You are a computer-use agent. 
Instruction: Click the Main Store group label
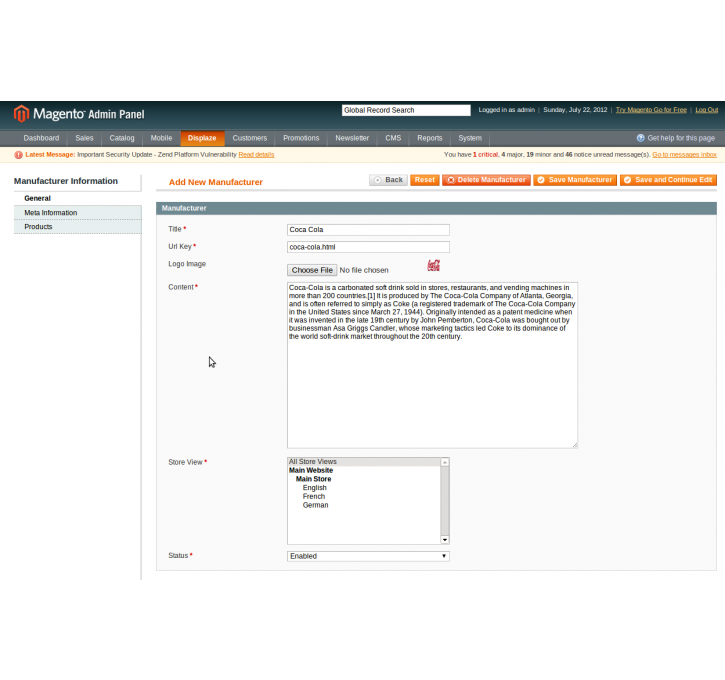point(313,479)
